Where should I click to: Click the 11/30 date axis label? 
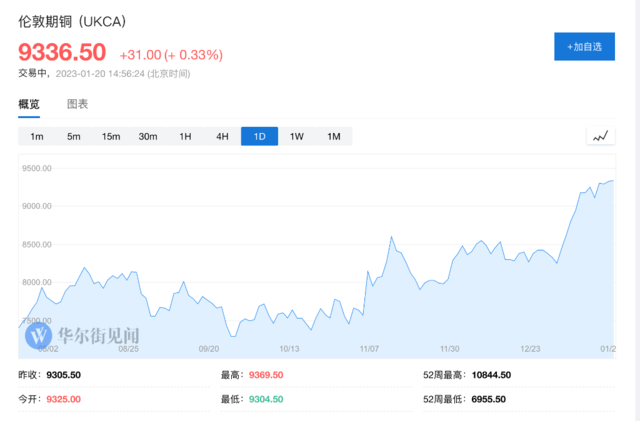(x=449, y=349)
